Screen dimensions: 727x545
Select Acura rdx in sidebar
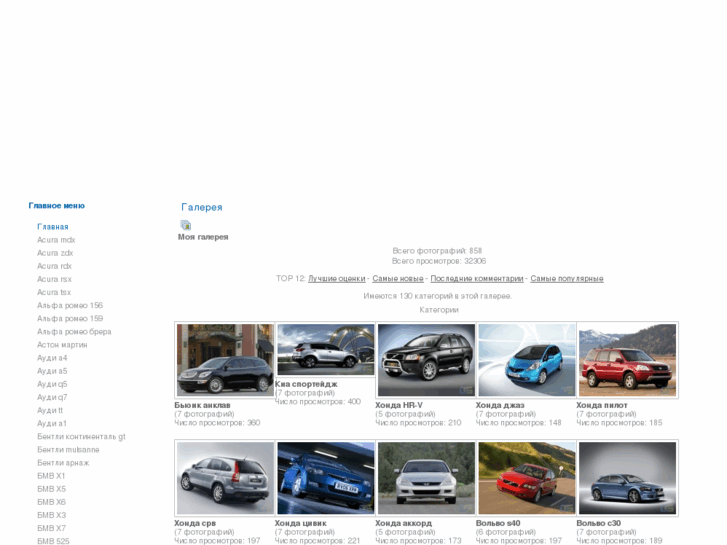pos(55,266)
